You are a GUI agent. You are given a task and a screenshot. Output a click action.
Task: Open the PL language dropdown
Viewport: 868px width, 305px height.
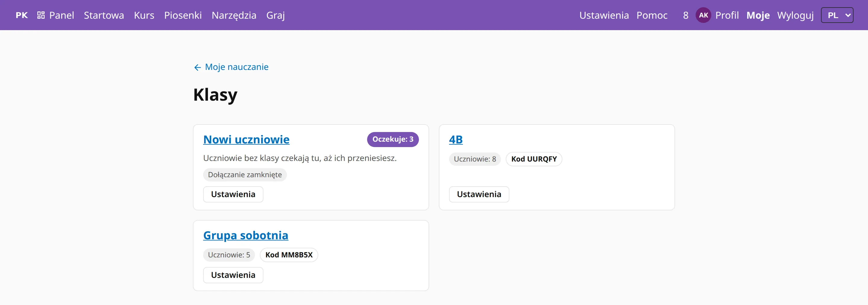[x=837, y=15]
